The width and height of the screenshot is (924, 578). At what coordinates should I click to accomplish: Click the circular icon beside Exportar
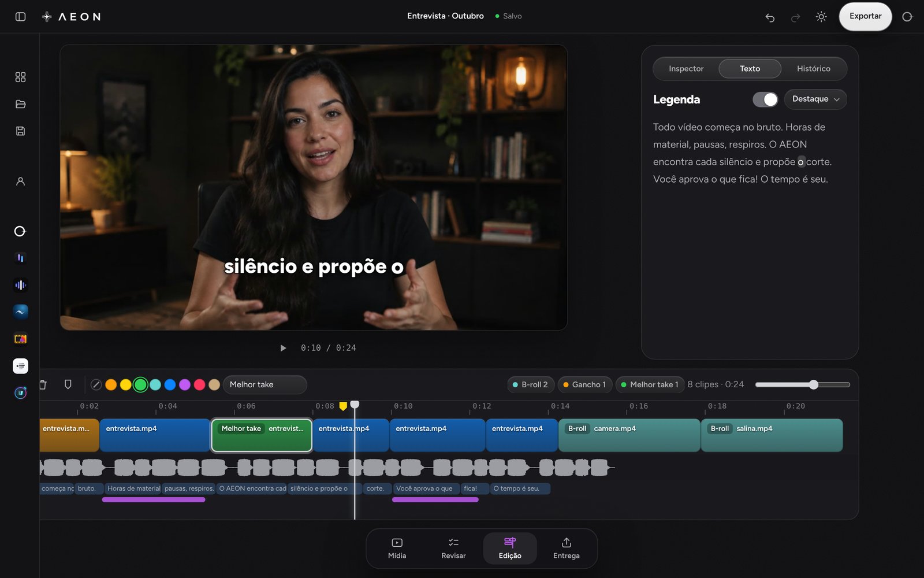coord(907,17)
